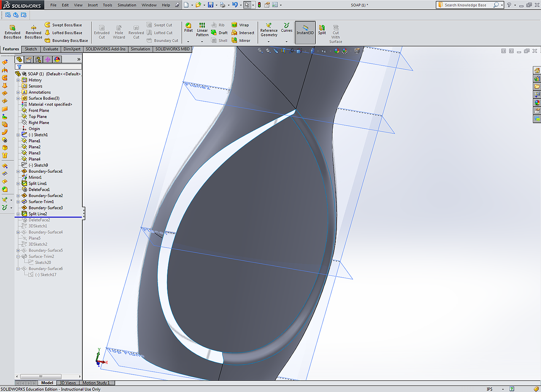Open the Insert menu
541x392 pixels.
pos(92,5)
